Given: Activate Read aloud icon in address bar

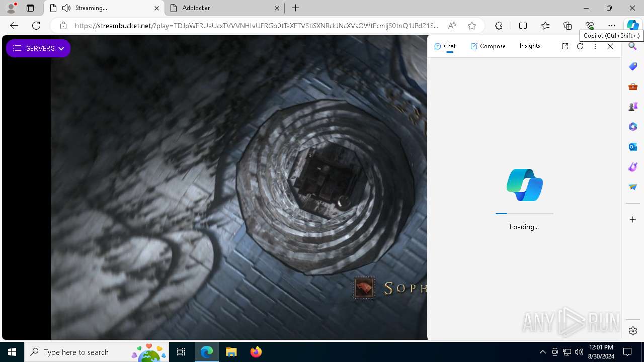Looking at the screenshot, I should (x=452, y=26).
